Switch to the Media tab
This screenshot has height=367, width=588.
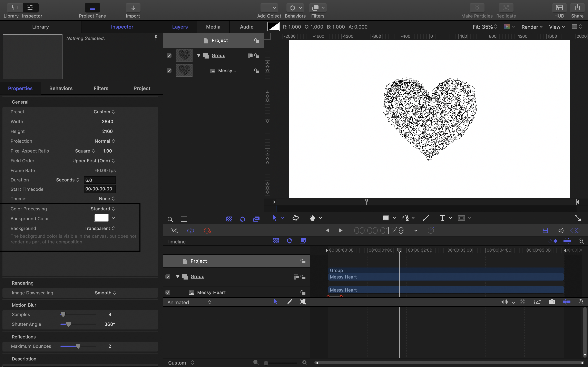click(213, 27)
